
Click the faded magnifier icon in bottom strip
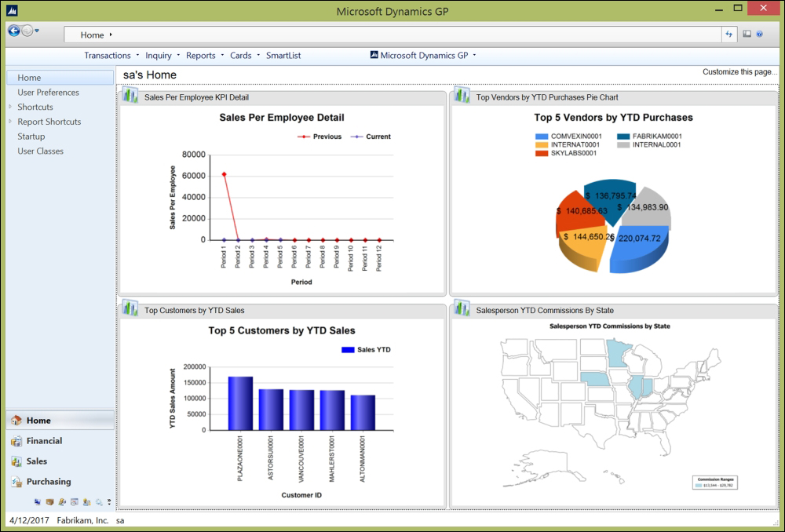(99, 502)
